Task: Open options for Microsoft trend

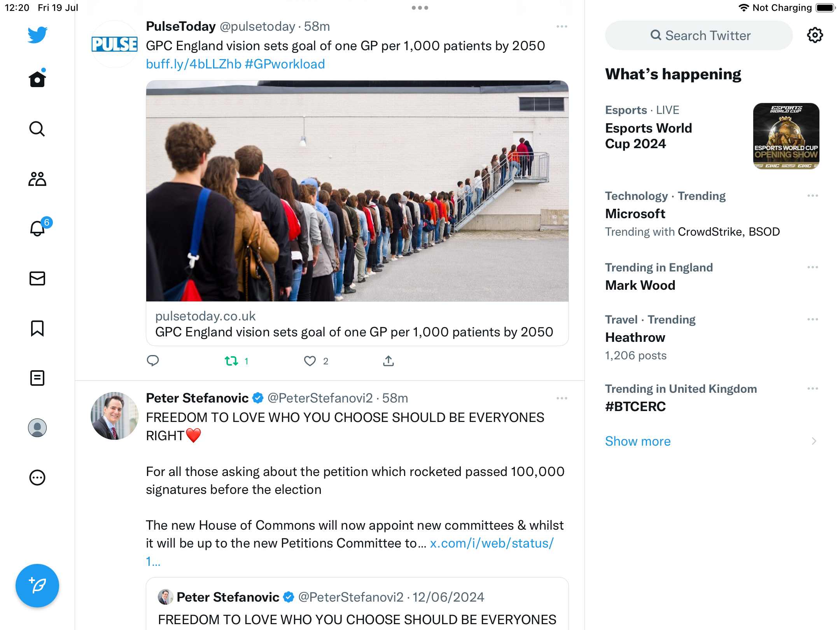Action: (812, 196)
